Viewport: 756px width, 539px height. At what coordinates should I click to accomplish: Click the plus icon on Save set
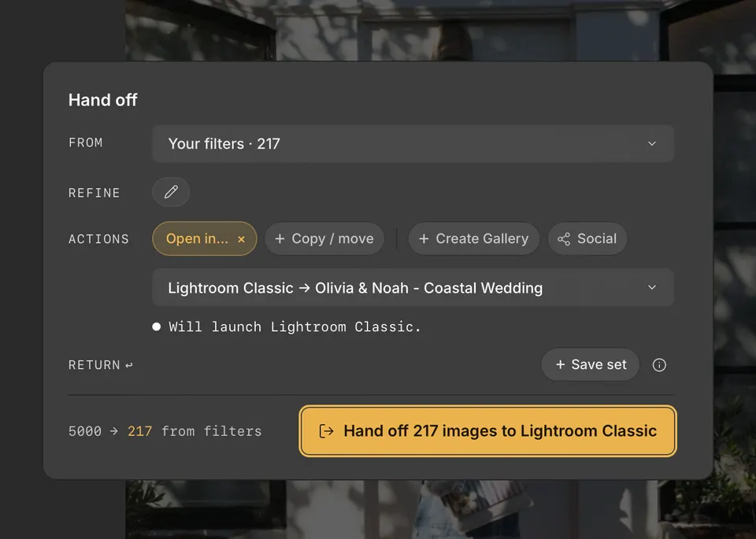(560, 364)
